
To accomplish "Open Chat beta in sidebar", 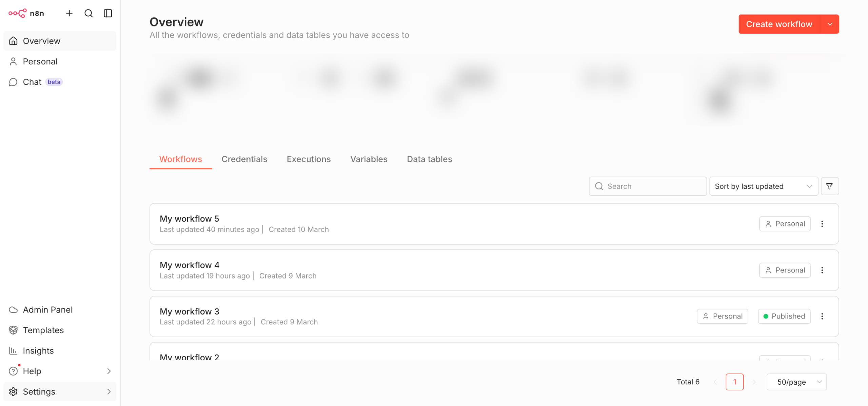I will coord(32,82).
